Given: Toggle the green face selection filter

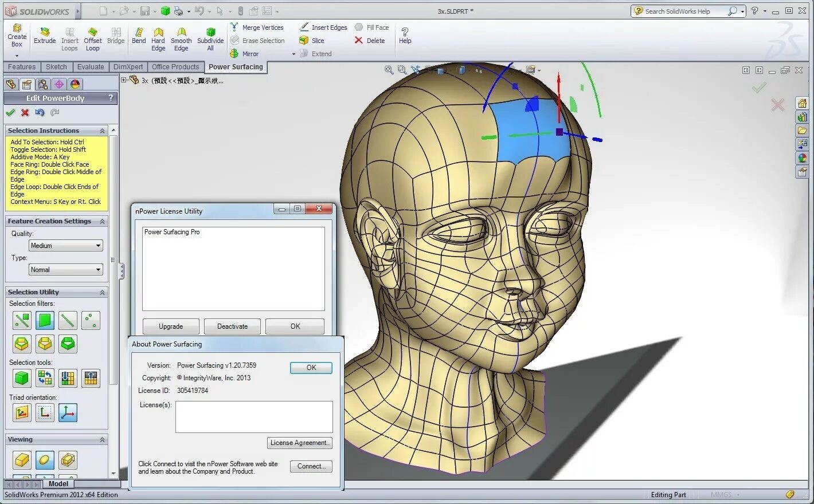Looking at the screenshot, I should [x=45, y=321].
